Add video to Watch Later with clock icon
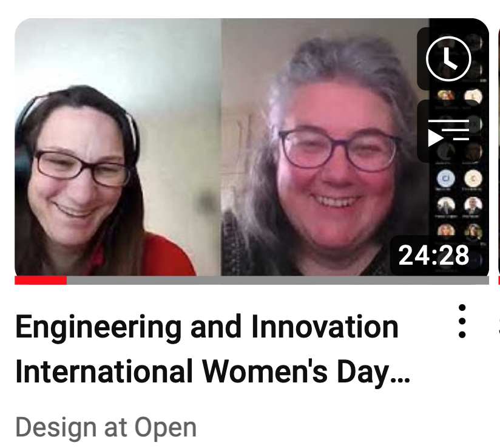 448,58
